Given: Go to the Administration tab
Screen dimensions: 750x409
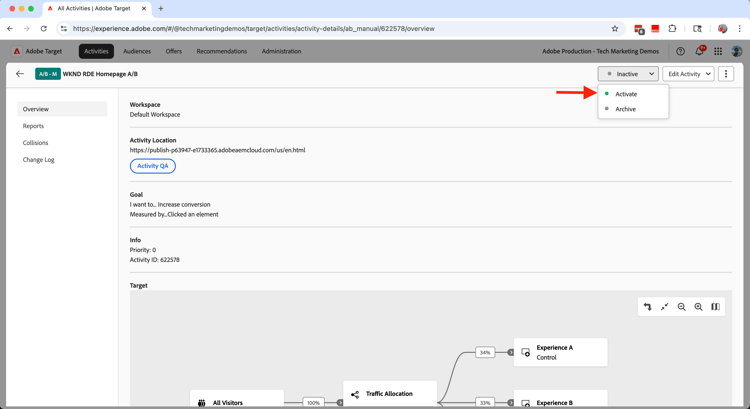Looking at the screenshot, I should 281,51.
